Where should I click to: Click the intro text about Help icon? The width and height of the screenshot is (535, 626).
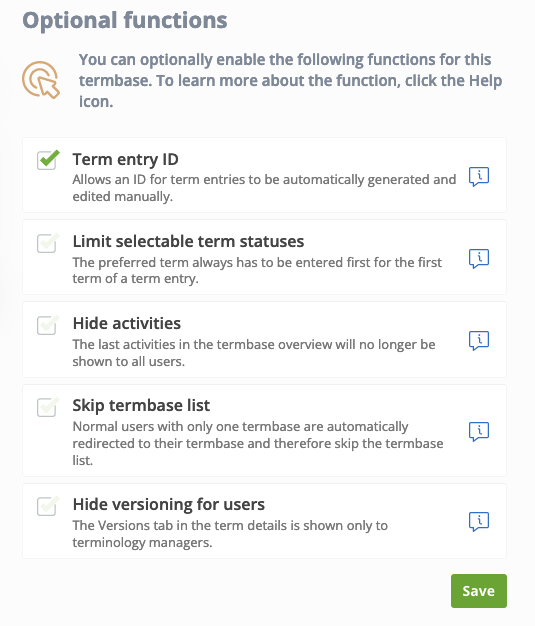click(290, 80)
